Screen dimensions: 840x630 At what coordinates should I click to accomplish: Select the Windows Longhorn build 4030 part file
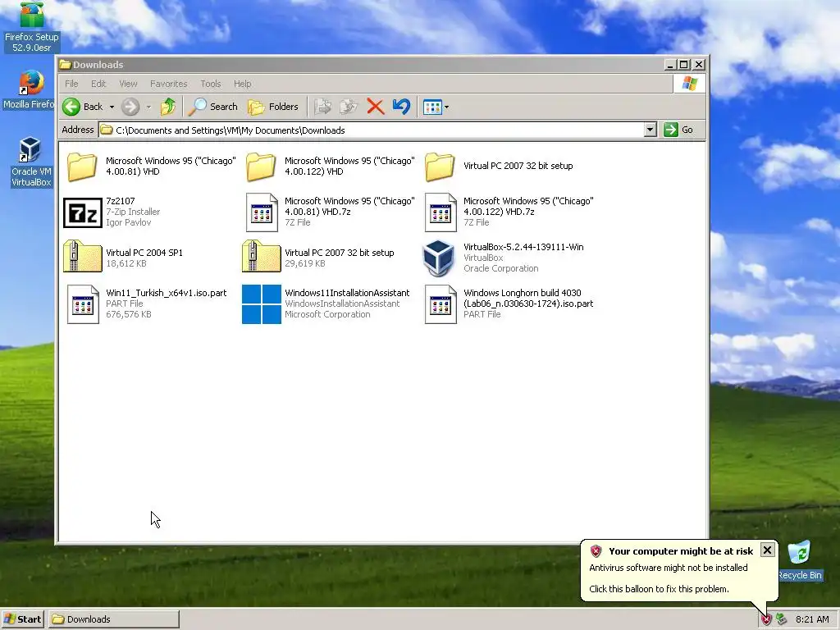[441, 304]
